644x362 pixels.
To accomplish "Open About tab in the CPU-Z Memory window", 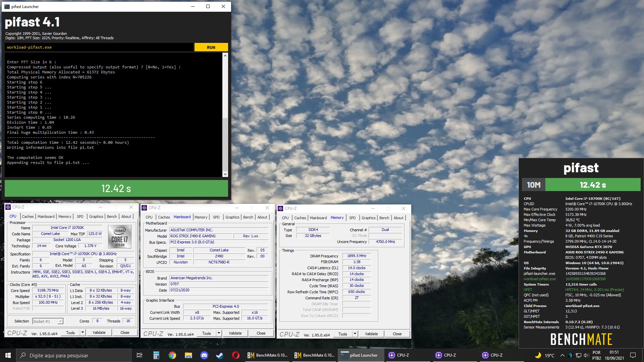I will 398,218.
